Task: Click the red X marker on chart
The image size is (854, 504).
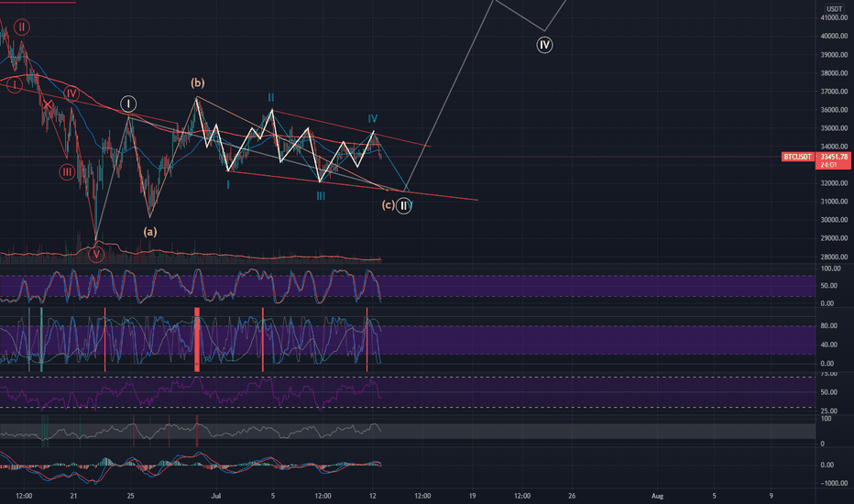Action: (48, 104)
